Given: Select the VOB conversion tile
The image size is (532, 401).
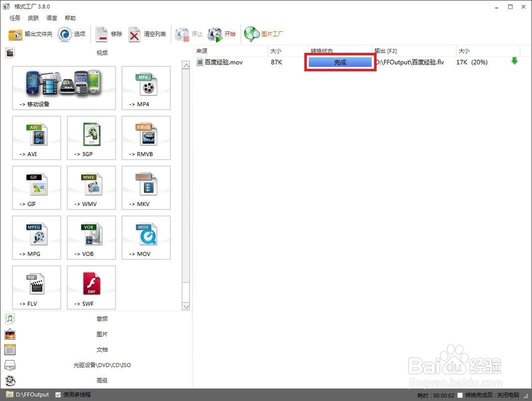Looking at the screenshot, I should coord(92,238).
